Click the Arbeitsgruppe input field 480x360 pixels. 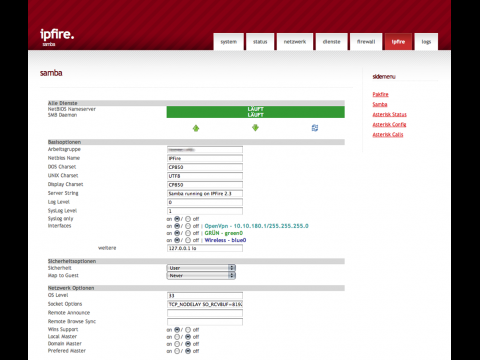205,149
